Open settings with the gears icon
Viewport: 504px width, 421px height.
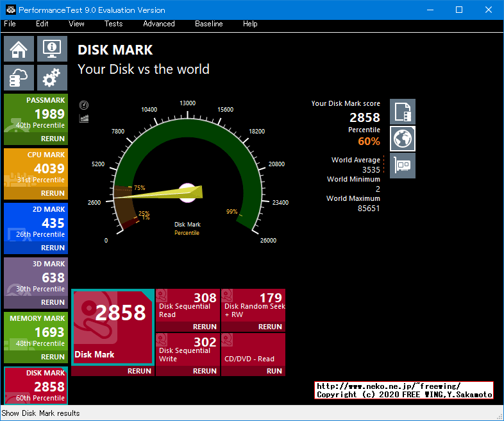pyautogui.click(x=52, y=78)
